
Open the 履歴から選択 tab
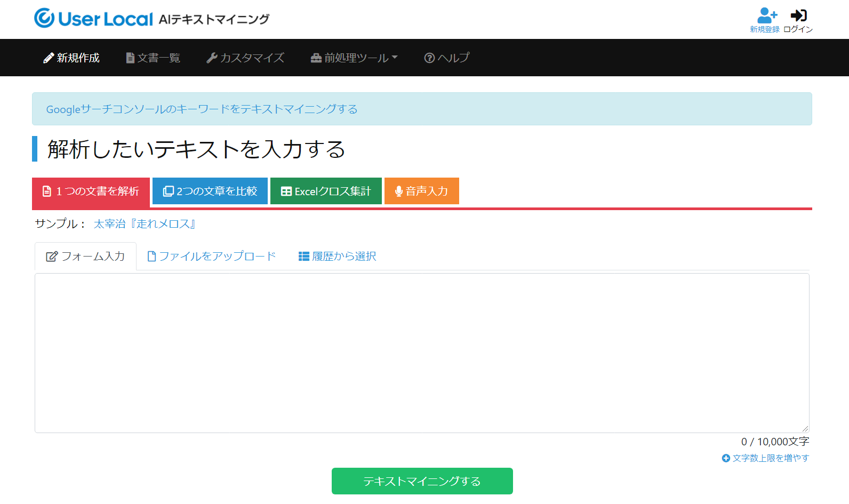(x=337, y=257)
